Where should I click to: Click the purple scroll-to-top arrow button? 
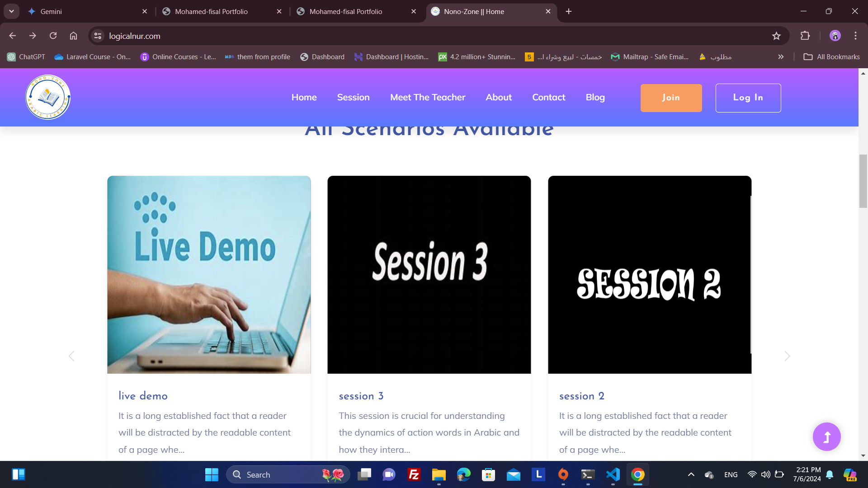pos(826,436)
